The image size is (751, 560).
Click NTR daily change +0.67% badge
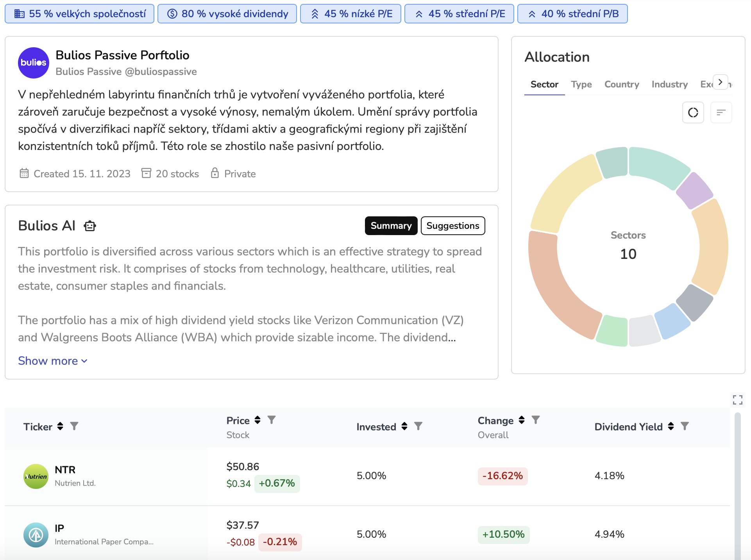277,483
